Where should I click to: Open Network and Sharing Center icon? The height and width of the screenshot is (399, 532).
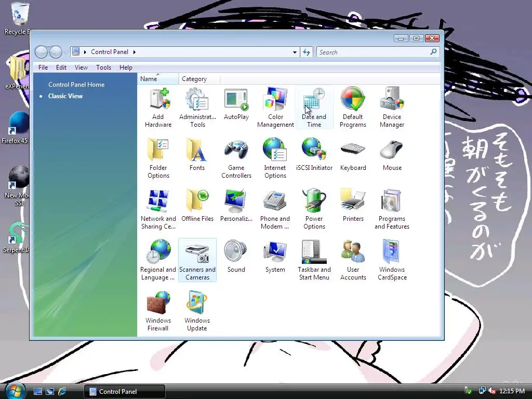[158, 209]
